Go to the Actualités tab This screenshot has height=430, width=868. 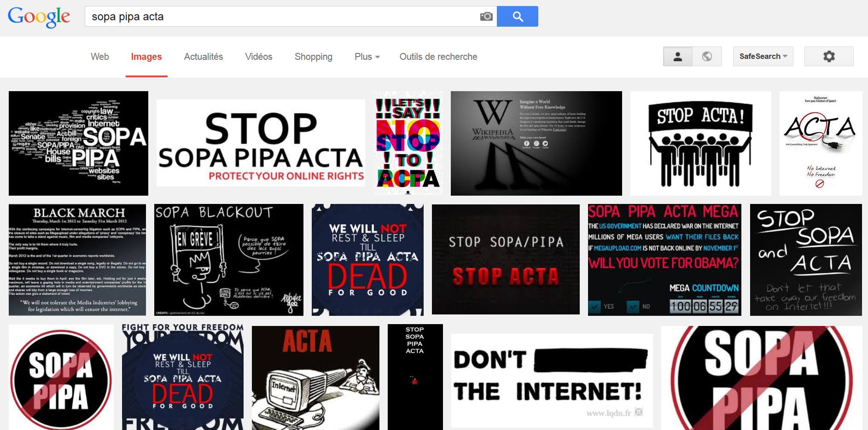coord(203,57)
